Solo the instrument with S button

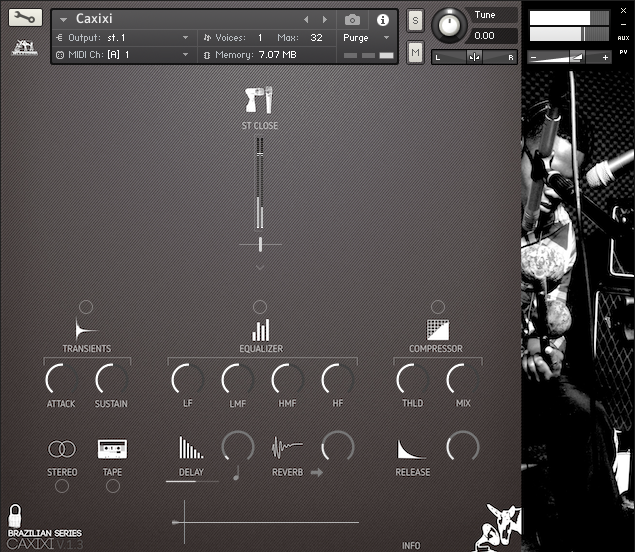(415, 22)
